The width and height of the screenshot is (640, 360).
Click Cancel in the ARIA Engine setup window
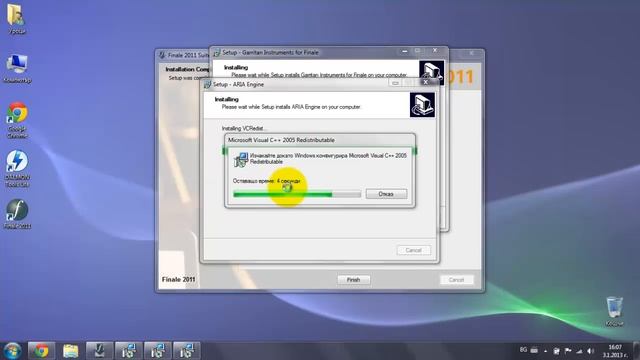(413, 250)
